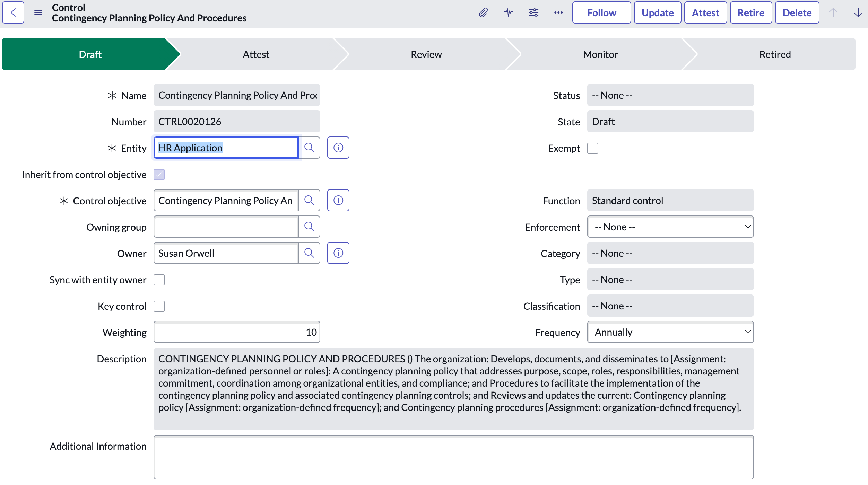Select the Monitor stage in the process flow
Image resolution: width=868 pixels, height=485 pixels.
pos(600,54)
